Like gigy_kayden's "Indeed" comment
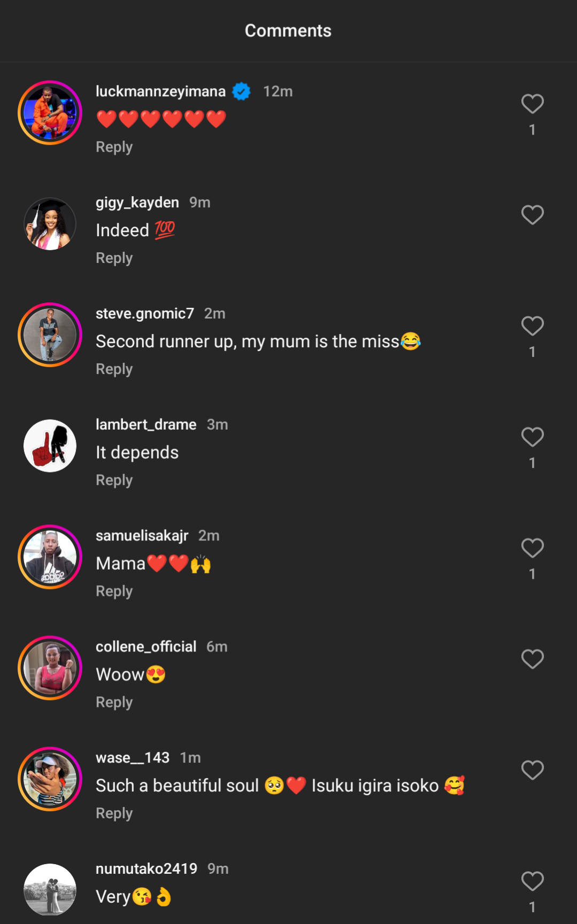Viewport: 577px width, 924px height. coord(532,215)
